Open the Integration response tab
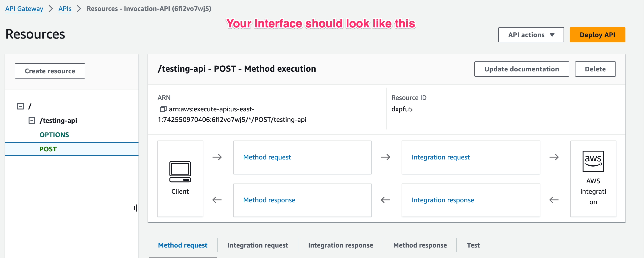 (340, 245)
